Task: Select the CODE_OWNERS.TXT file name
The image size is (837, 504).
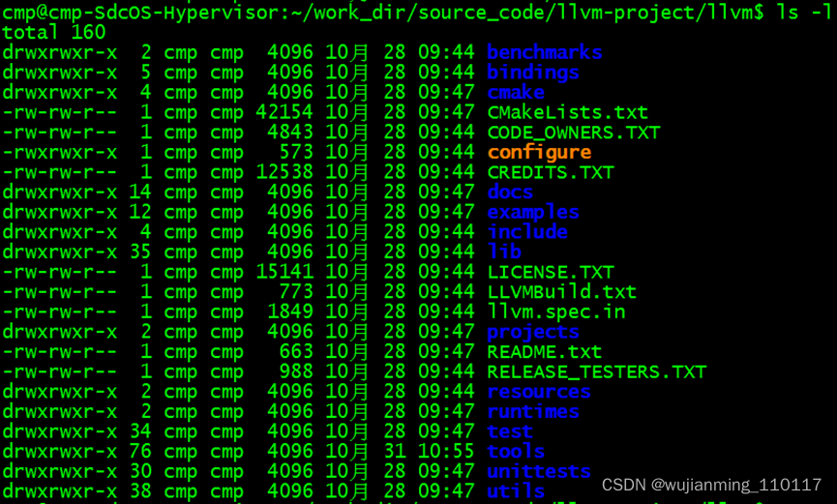Action: point(574,133)
